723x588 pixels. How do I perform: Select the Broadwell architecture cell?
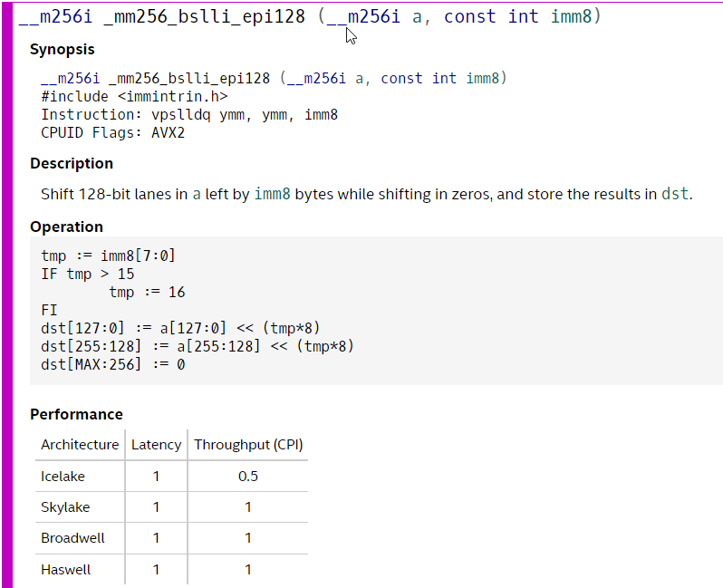pyautogui.click(x=72, y=537)
